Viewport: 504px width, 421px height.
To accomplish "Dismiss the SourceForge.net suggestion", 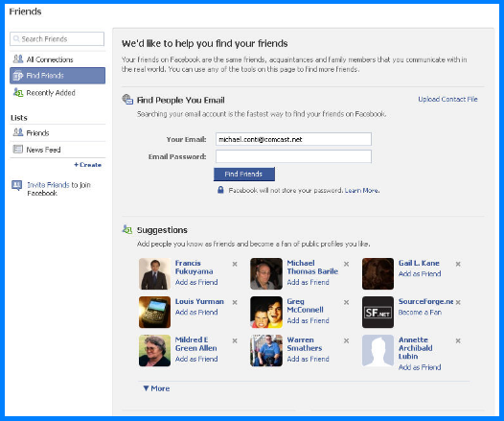I will pyautogui.click(x=458, y=302).
